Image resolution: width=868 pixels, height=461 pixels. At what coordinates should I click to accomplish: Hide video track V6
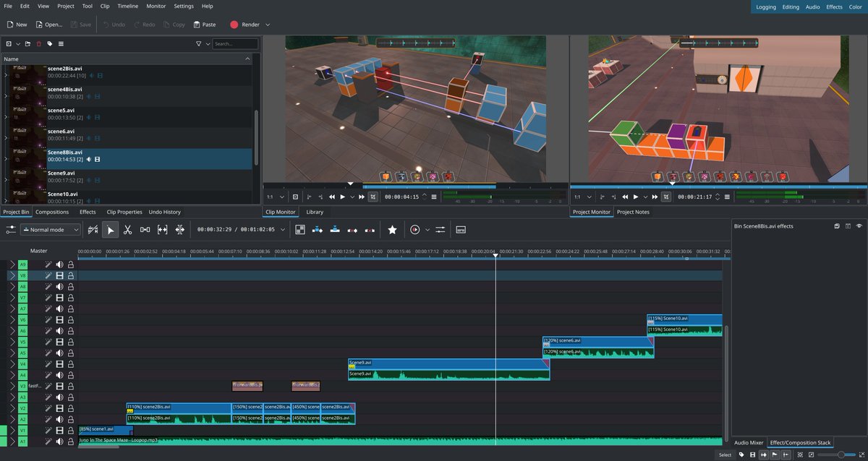click(60, 319)
